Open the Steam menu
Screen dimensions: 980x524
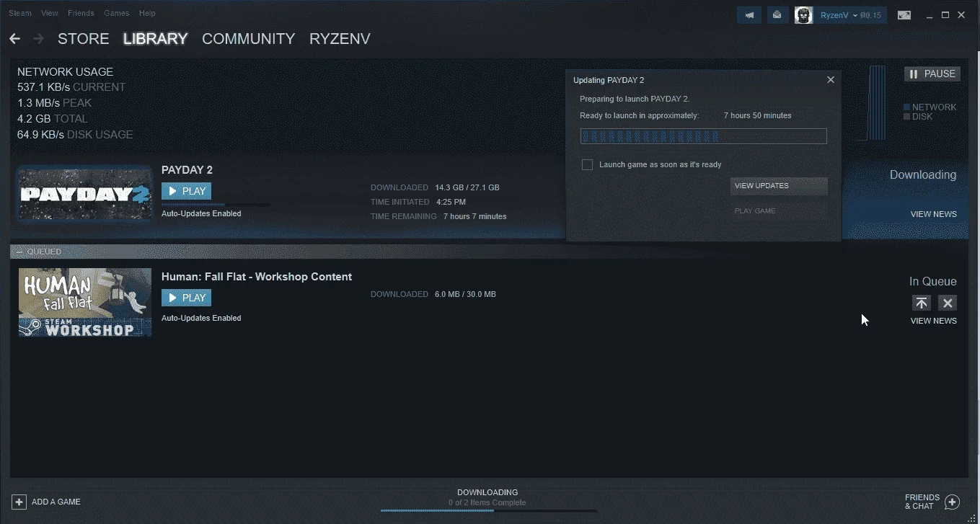click(x=20, y=13)
